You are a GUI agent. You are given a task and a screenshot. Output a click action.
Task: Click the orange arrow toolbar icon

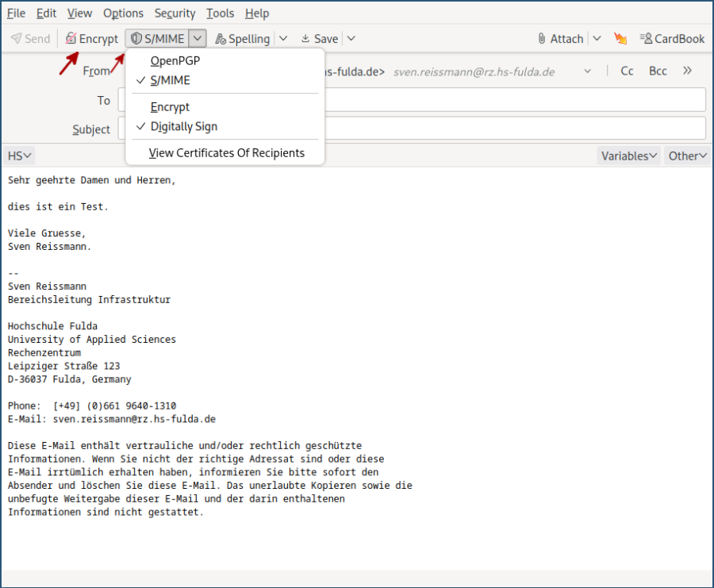point(620,38)
